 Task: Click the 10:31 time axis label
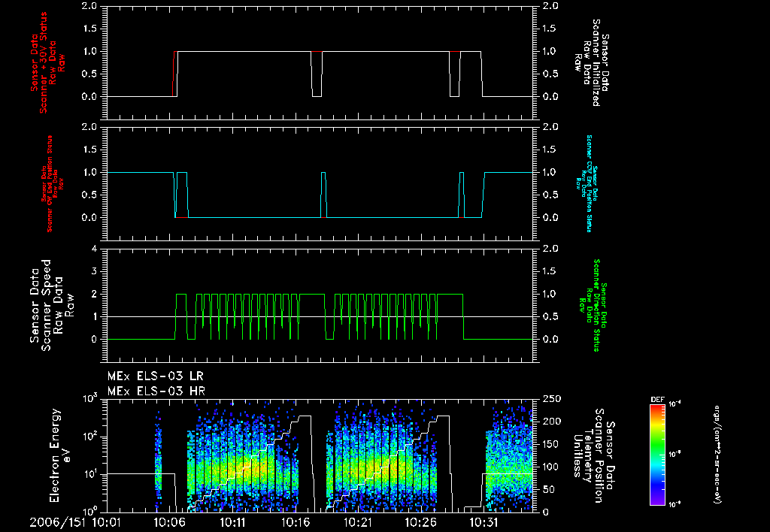[484, 522]
